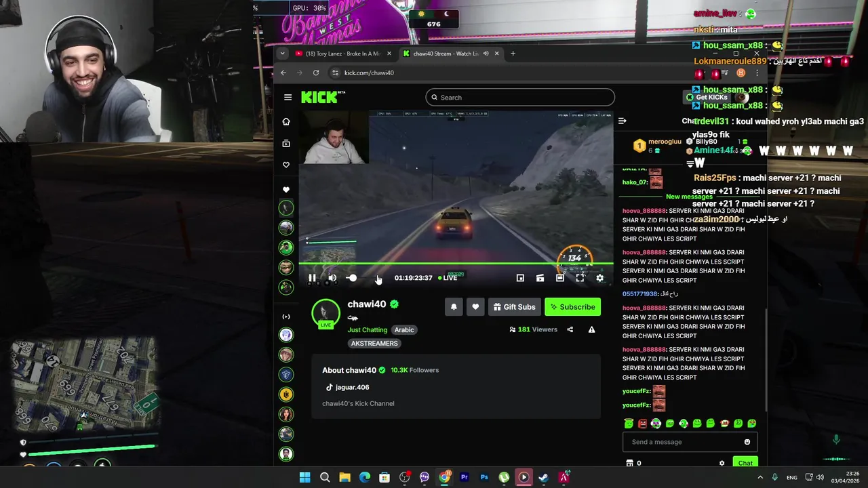Click Send a message field
The width and height of the screenshot is (868, 488).
690,442
